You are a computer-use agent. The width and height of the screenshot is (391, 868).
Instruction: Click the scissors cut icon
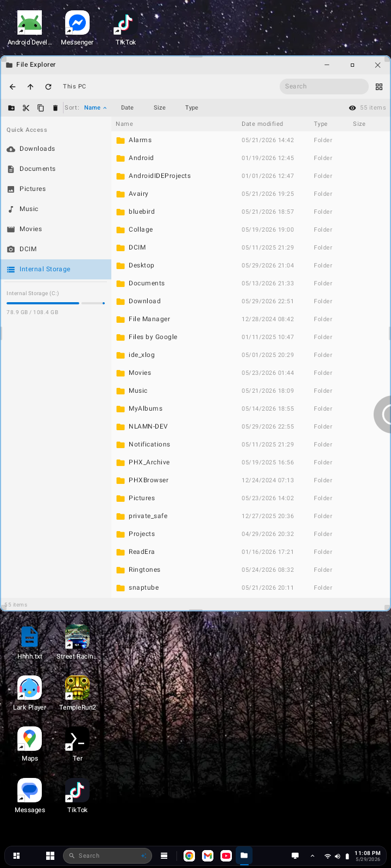pos(26,108)
